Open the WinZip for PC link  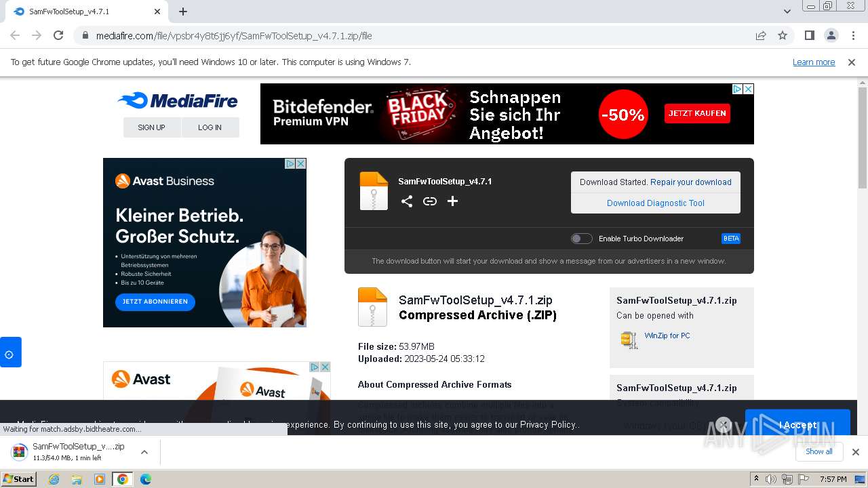[x=667, y=335]
